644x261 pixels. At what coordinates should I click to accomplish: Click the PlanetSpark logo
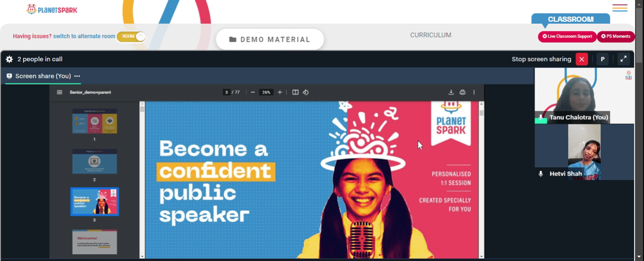pos(52,10)
